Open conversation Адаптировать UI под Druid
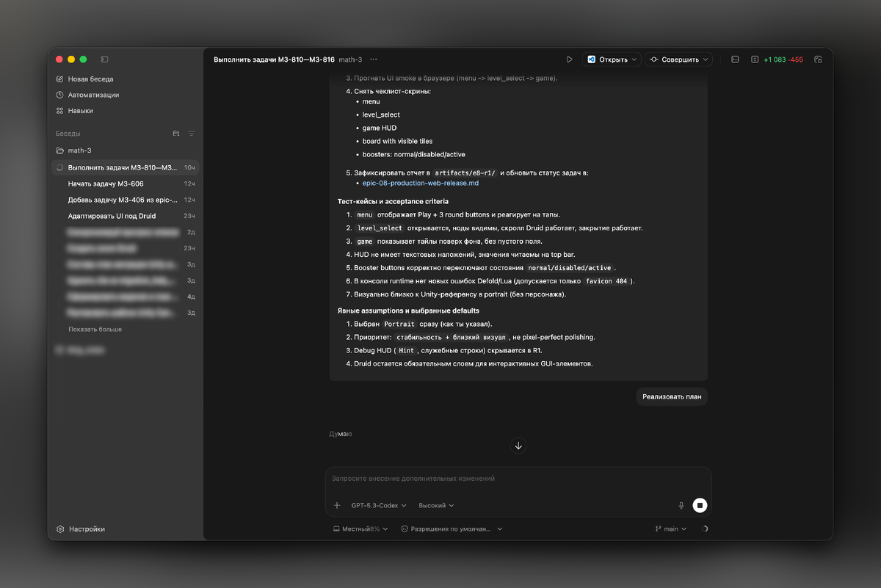The image size is (881, 588). pyautogui.click(x=126, y=216)
